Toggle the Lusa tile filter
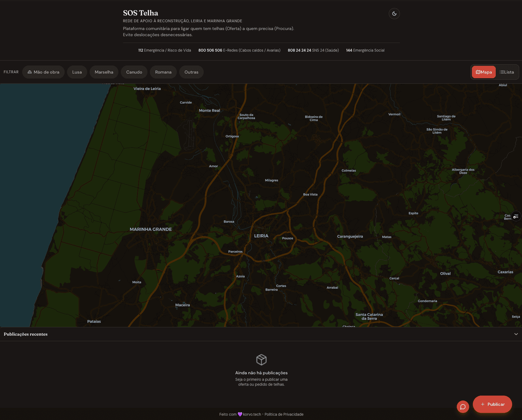 (x=77, y=72)
